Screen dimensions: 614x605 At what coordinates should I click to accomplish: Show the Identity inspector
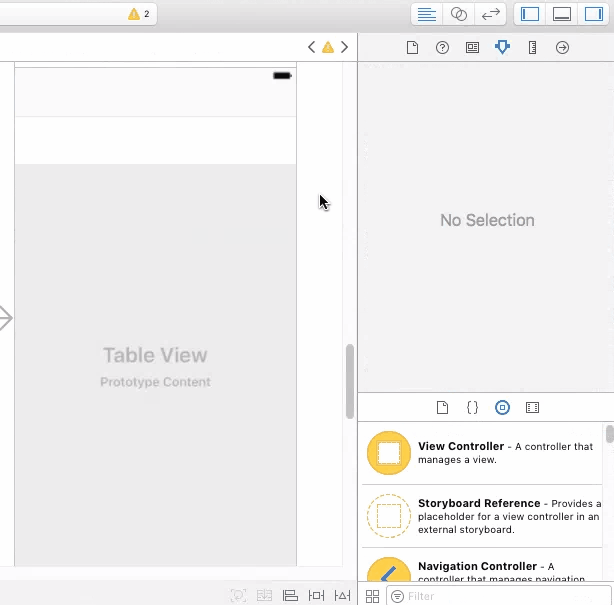[x=472, y=48]
